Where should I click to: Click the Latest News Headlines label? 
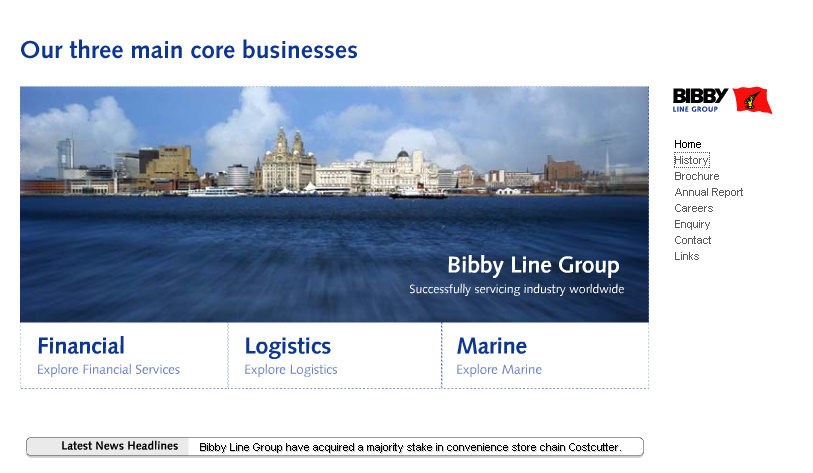click(x=119, y=446)
